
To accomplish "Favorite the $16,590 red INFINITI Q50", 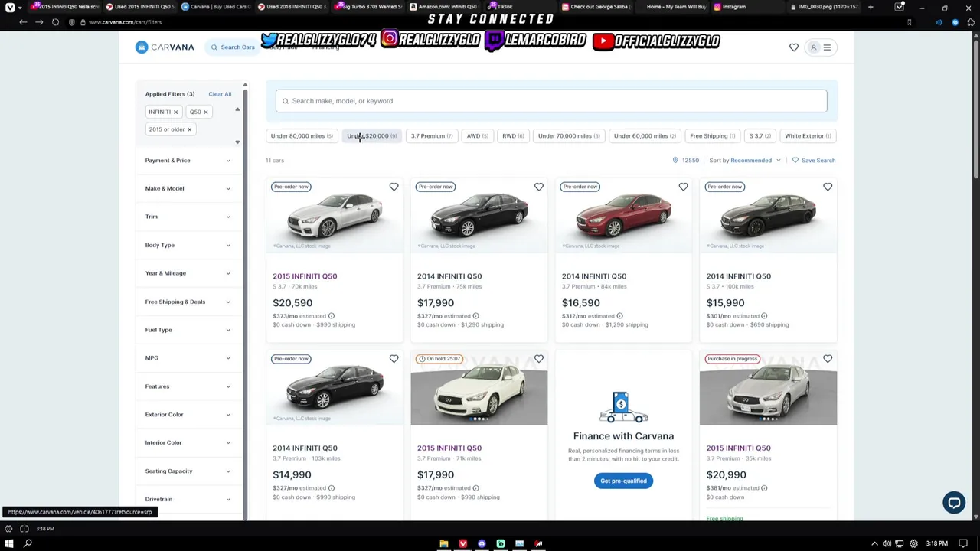I will [x=683, y=187].
